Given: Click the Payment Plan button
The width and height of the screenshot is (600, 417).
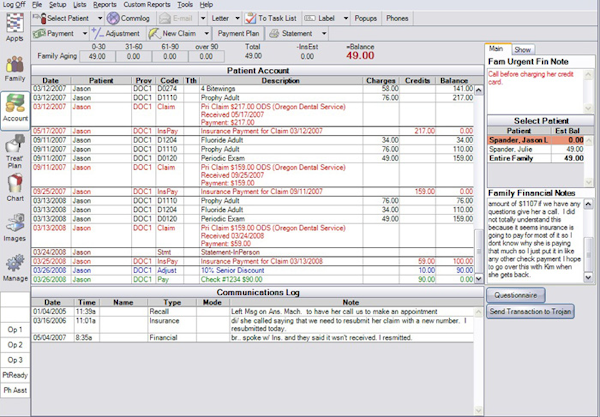Looking at the screenshot, I should (238, 33).
